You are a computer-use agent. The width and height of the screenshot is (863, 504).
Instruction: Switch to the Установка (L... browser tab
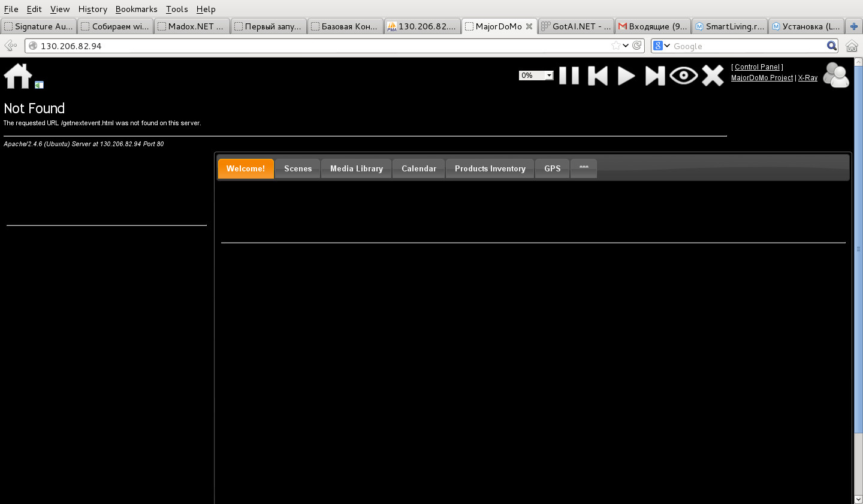click(806, 26)
